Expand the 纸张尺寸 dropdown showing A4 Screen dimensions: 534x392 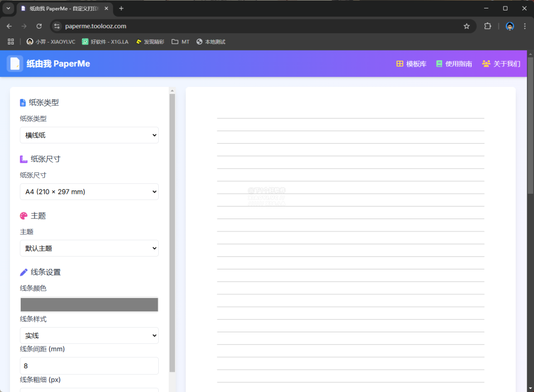tap(89, 192)
